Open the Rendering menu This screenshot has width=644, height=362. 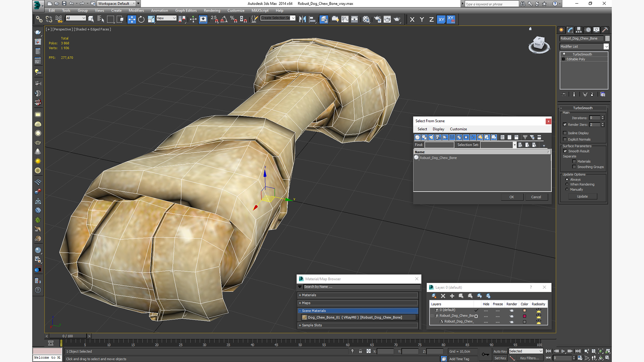coord(212,10)
